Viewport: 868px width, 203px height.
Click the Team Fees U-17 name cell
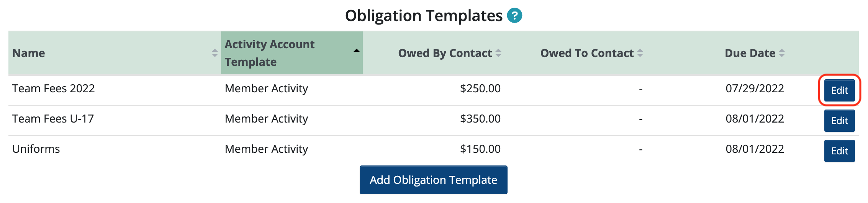tap(53, 119)
